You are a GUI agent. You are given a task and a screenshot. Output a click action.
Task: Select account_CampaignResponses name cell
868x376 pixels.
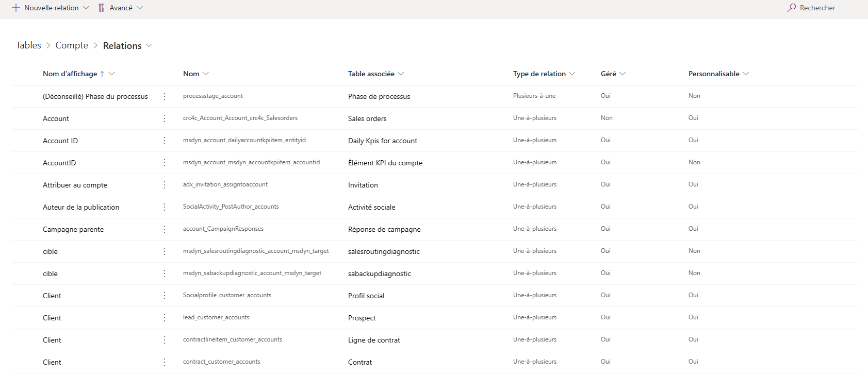point(223,229)
